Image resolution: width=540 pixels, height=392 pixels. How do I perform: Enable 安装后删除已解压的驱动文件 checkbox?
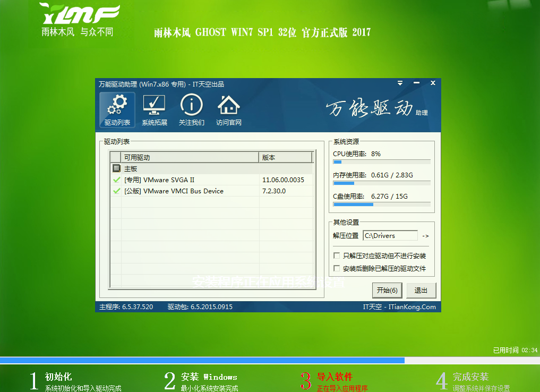coord(337,268)
